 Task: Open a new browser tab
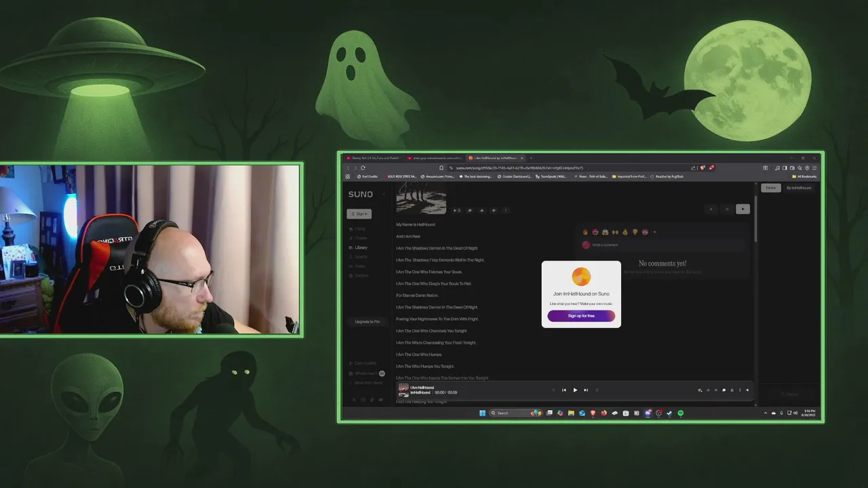pyautogui.click(x=531, y=158)
